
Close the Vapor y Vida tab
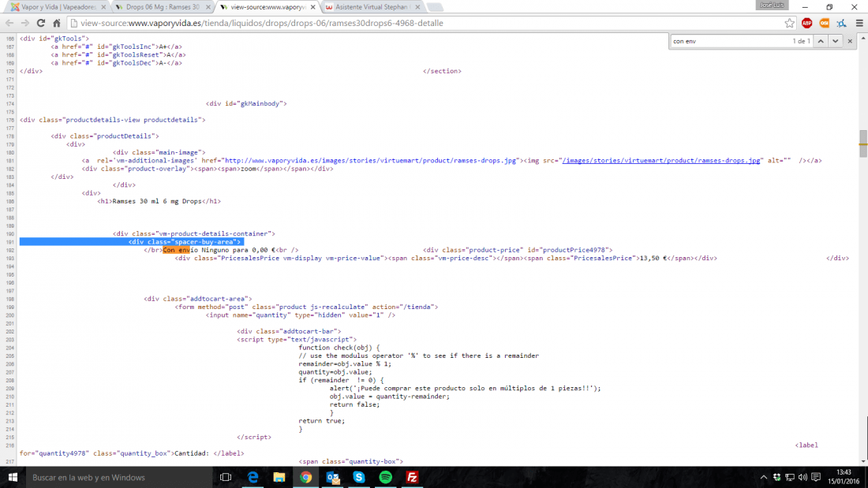coord(103,7)
